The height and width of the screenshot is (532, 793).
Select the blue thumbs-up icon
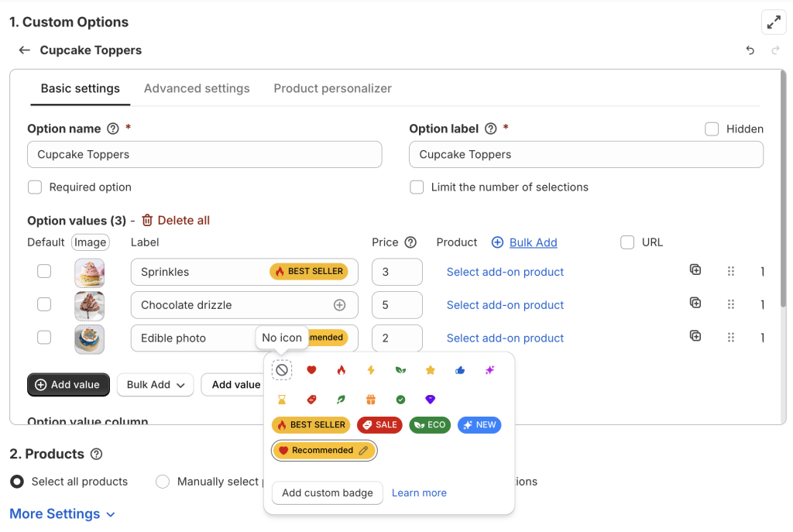[460, 370]
